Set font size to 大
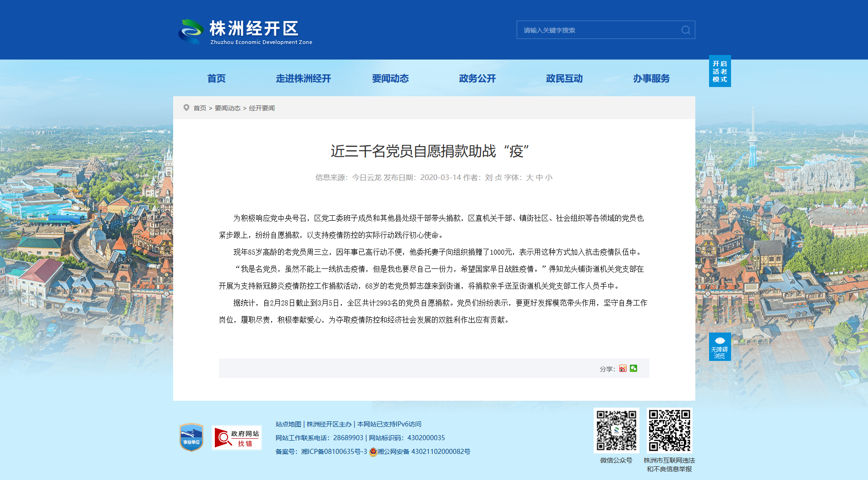 pyautogui.click(x=530, y=178)
